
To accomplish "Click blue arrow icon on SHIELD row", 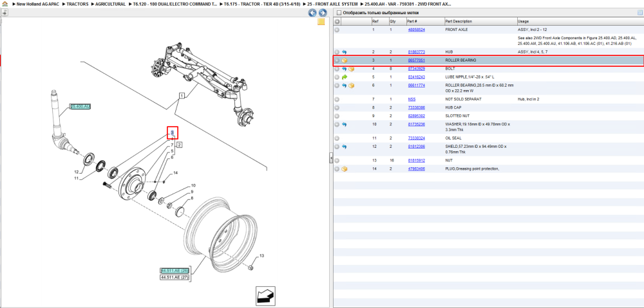I will click(344, 147).
